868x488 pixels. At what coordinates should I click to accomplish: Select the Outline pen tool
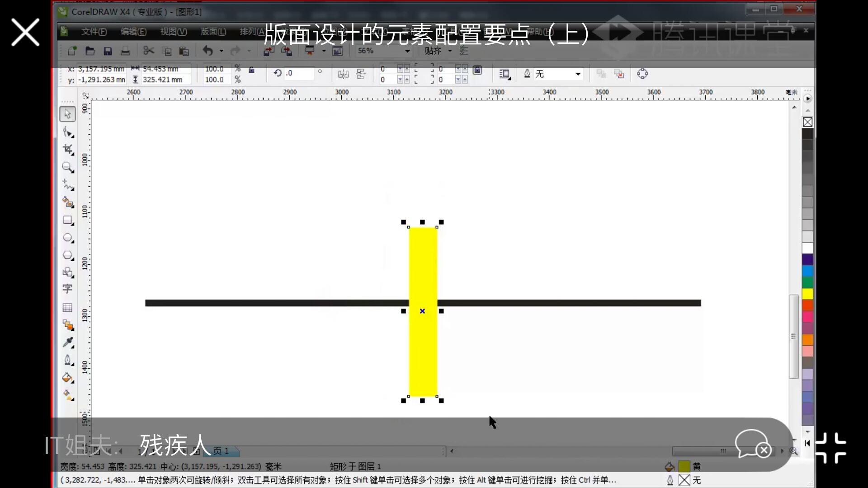[x=68, y=360]
